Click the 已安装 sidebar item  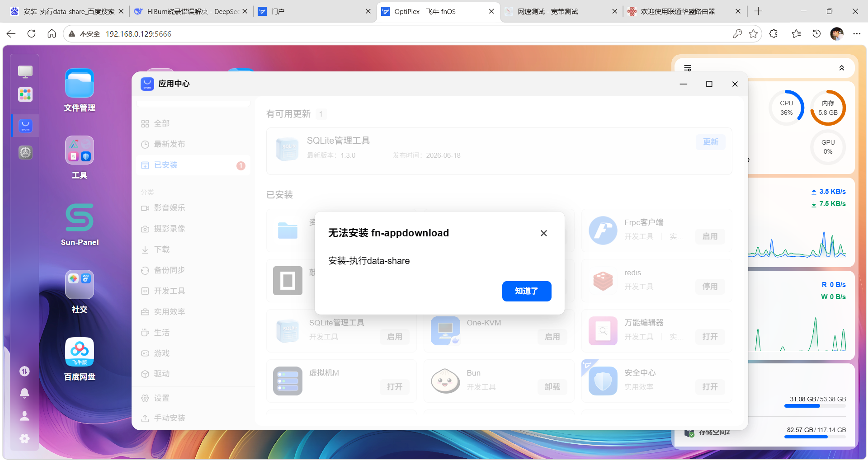click(193, 165)
